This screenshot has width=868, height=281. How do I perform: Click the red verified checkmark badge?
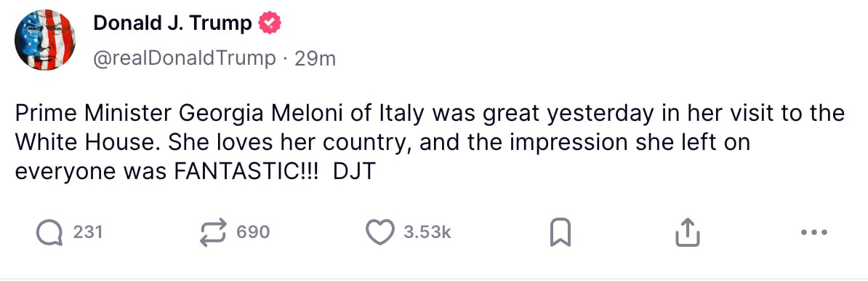pyautogui.click(x=270, y=23)
